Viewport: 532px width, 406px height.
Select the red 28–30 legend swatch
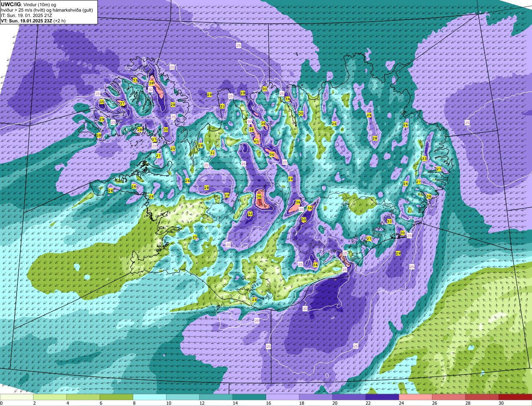(482, 397)
